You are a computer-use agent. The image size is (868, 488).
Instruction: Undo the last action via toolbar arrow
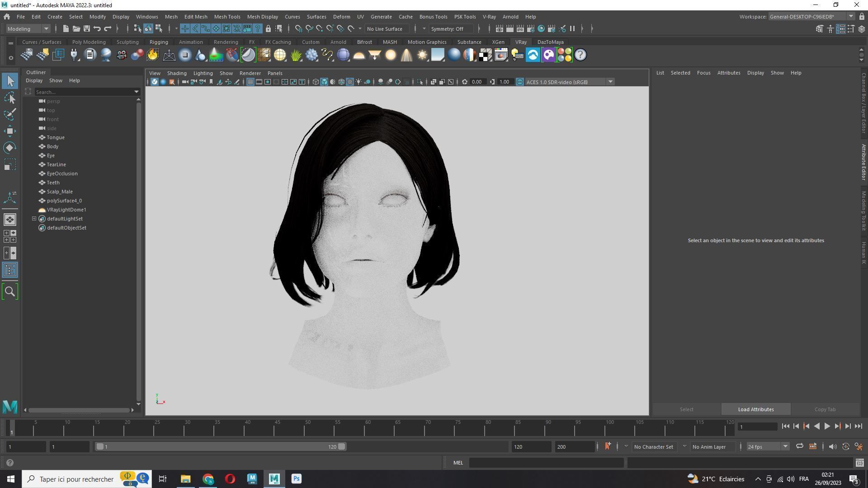pyautogui.click(x=97, y=28)
